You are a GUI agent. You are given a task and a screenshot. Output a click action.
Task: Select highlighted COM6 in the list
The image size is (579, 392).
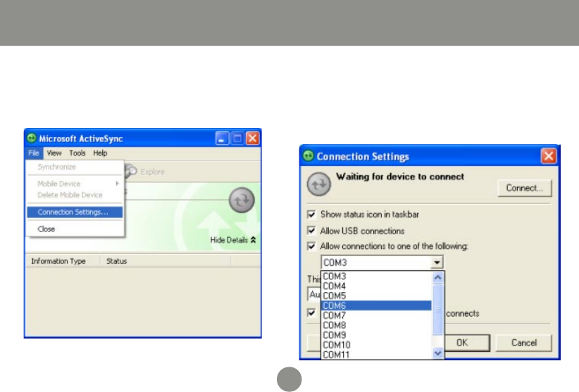[376, 305]
